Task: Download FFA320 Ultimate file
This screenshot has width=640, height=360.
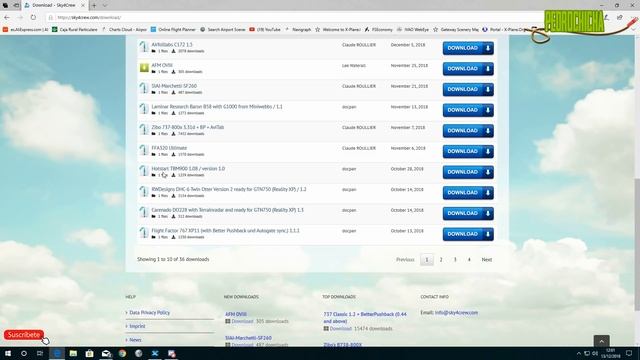Action: click(x=468, y=151)
